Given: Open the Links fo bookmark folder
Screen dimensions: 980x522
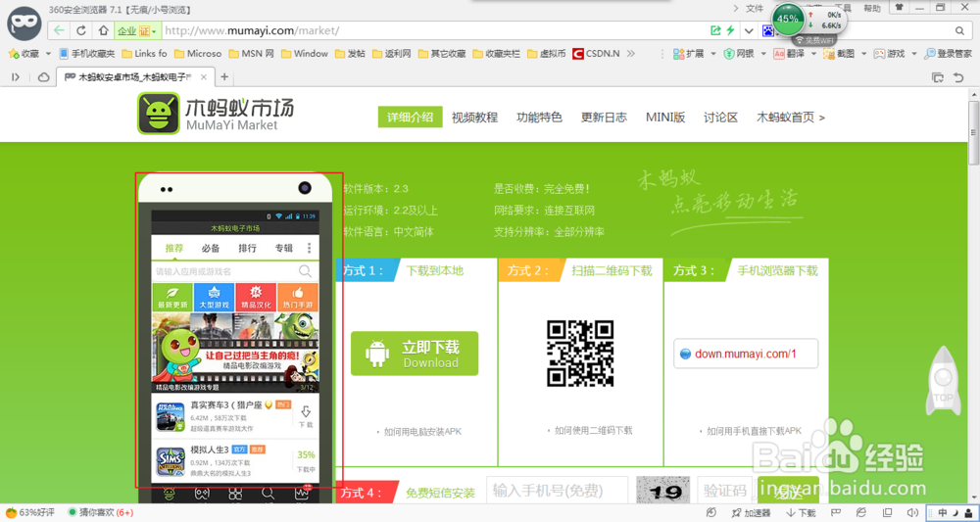Looking at the screenshot, I should (144, 54).
